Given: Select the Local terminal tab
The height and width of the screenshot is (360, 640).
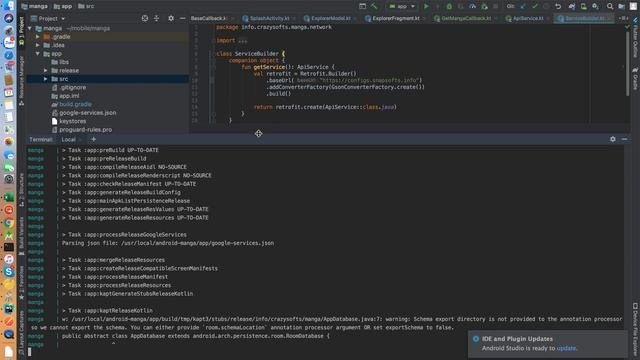Looking at the screenshot, I should (x=68, y=140).
